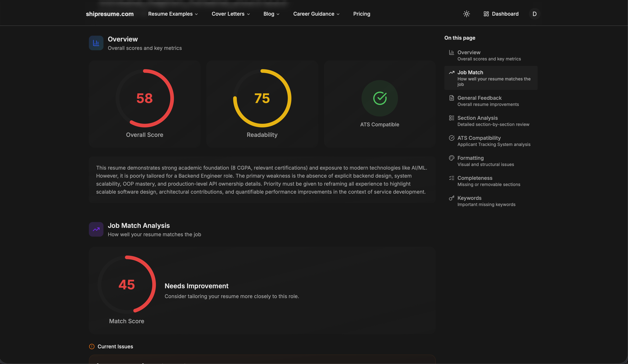Select Pricing from the navigation bar
Viewport: 628px width, 364px height.
[362, 14]
